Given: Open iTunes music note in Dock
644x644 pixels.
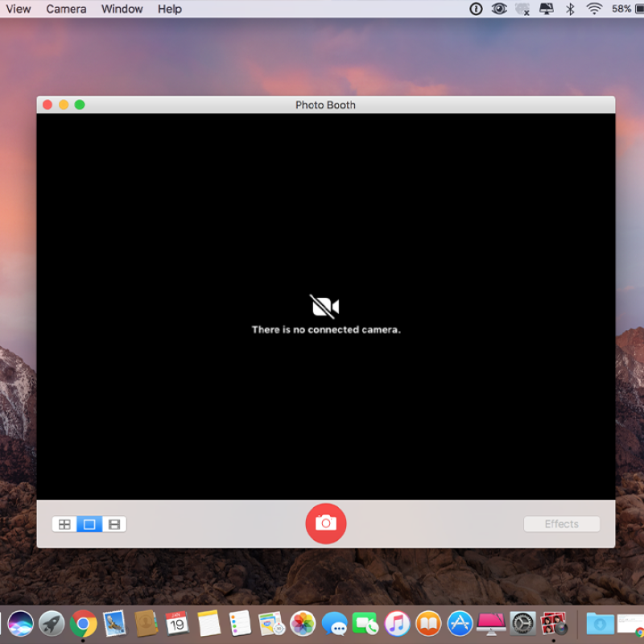Looking at the screenshot, I should pos(397,623).
